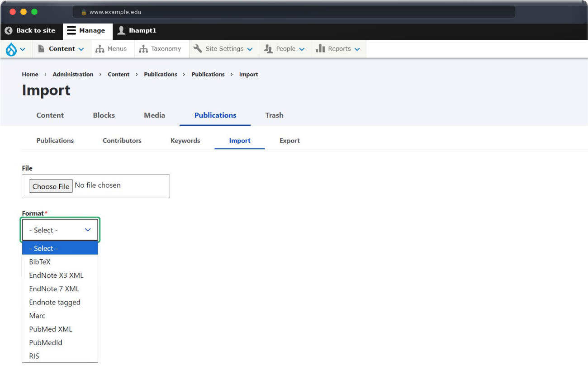
Task: Click the lock icon in address bar
Action: tap(84, 12)
